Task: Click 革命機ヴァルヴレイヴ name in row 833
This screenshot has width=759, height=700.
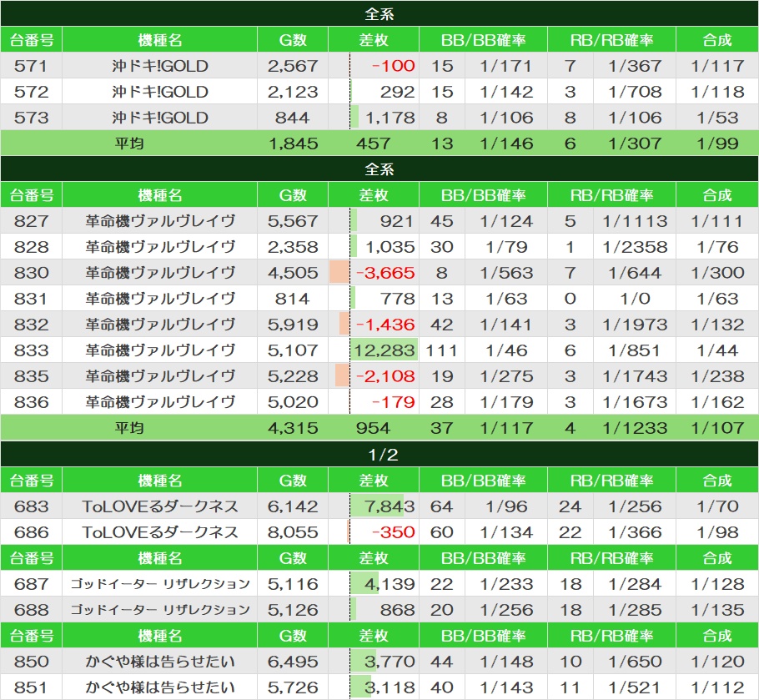Action: [x=160, y=350]
